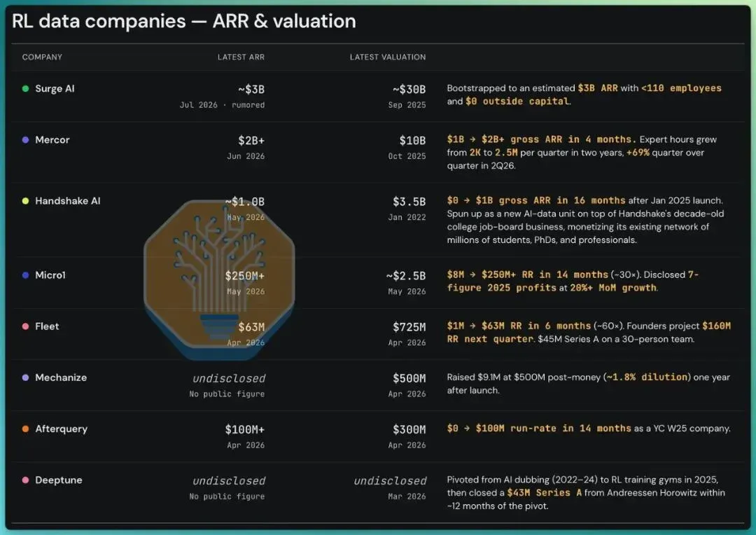This screenshot has height=535, width=756.
Task: Select the Mercor company name
Action: (52, 140)
